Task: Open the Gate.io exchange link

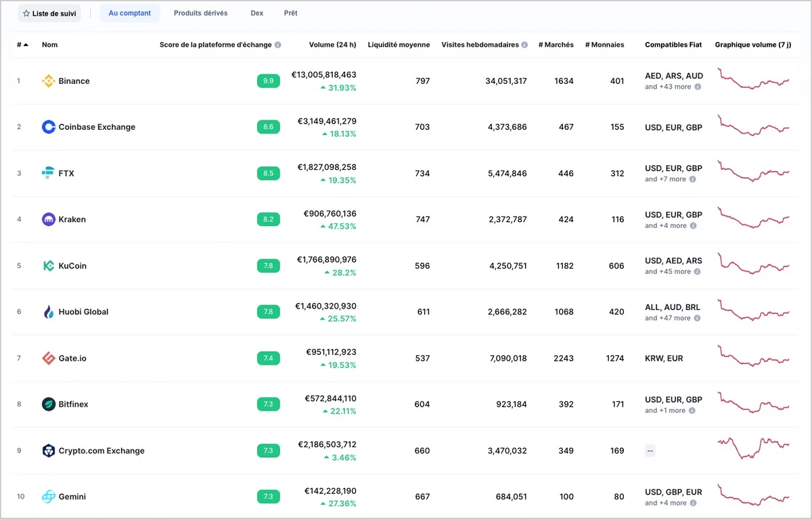Action: point(72,358)
